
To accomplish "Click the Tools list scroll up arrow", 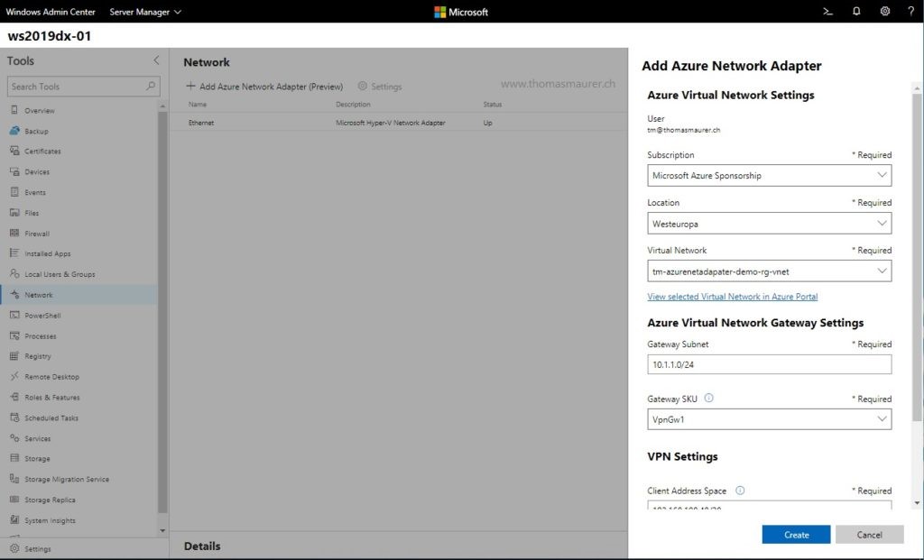I will coord(162,106).
